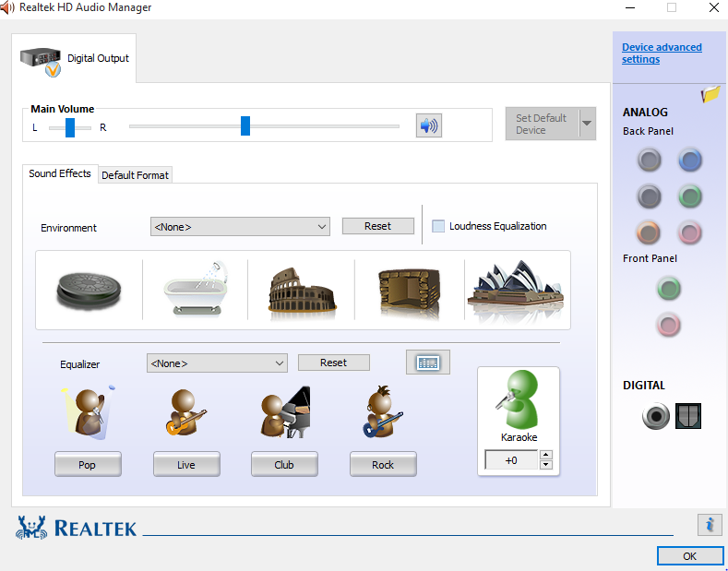Open the graphic equalizer panel icon
The image size is (728, 571).
[x=428, y=363]
